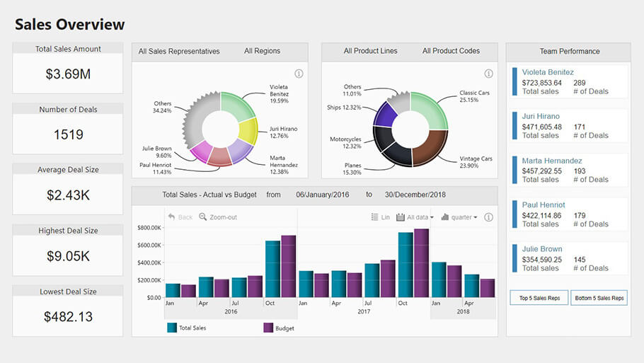Screen dimensions: 644x363
Task: Click info icon on product lines chart
Action: [x=488, y=74]
